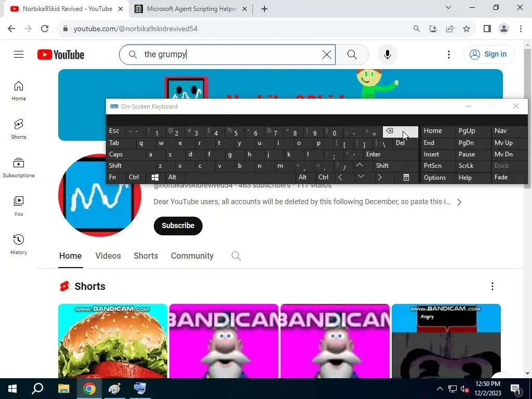
Task: Open the Chrome three-dot menu
Action: pyautogui.click(x=521, y=29)
